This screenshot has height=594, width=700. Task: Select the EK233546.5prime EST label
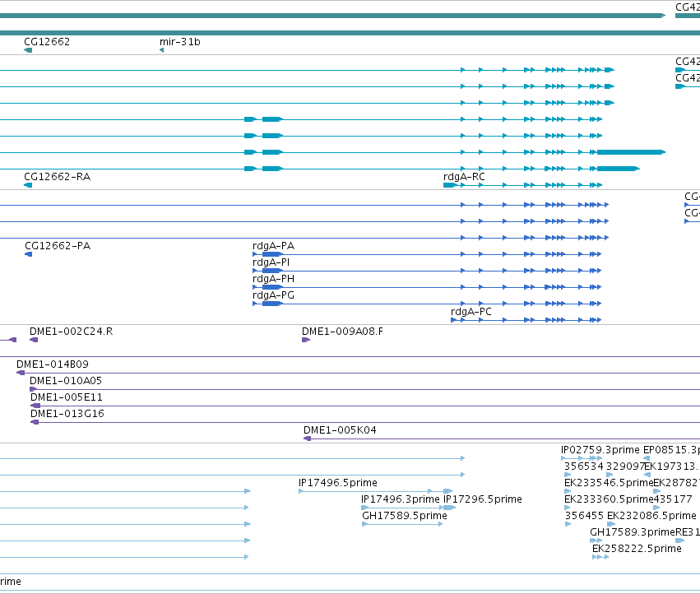click(609, 483)
